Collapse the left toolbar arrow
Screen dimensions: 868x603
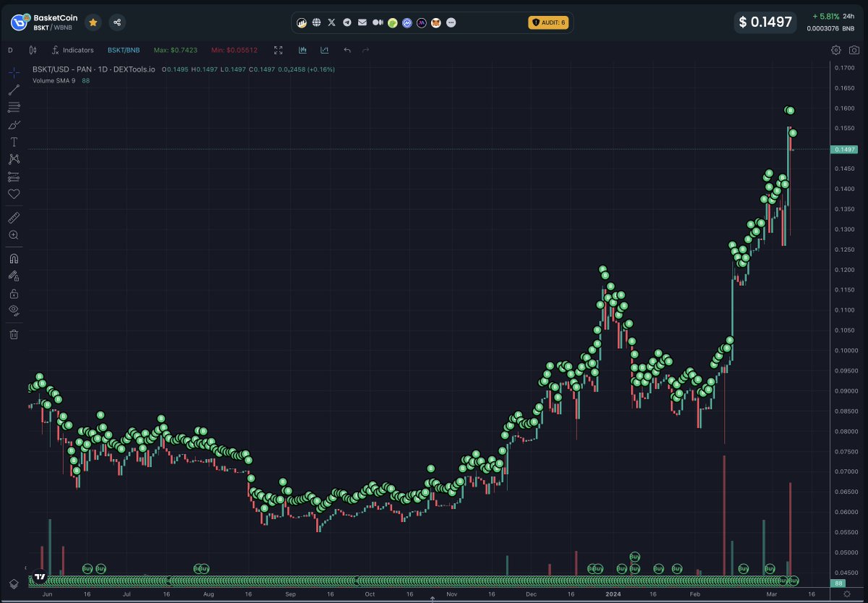26,568
